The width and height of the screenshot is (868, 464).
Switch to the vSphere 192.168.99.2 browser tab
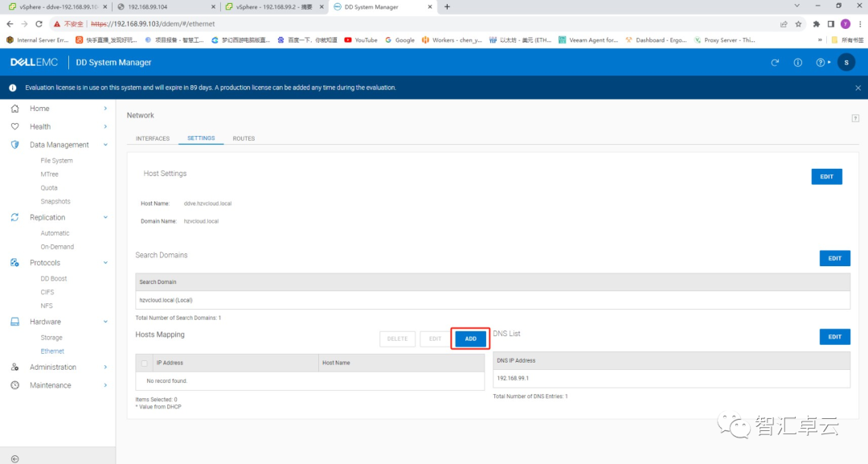(x=274, y=6)
